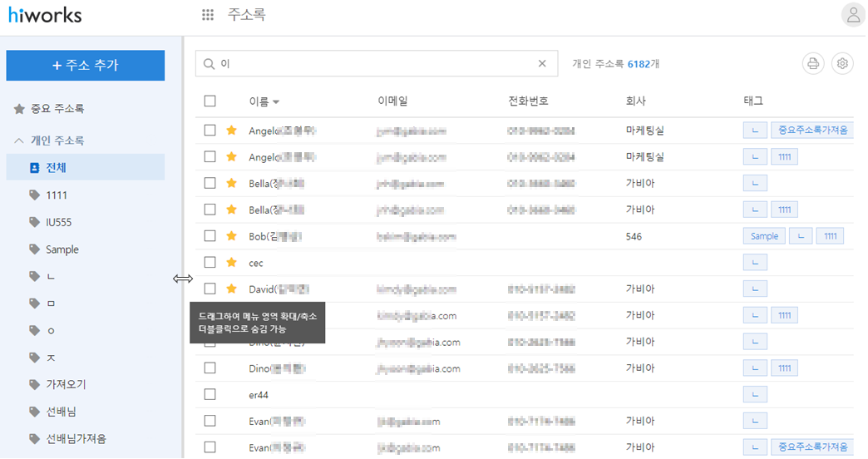Click in the contact search field
The image size is (868, 459).
point(374,63)
